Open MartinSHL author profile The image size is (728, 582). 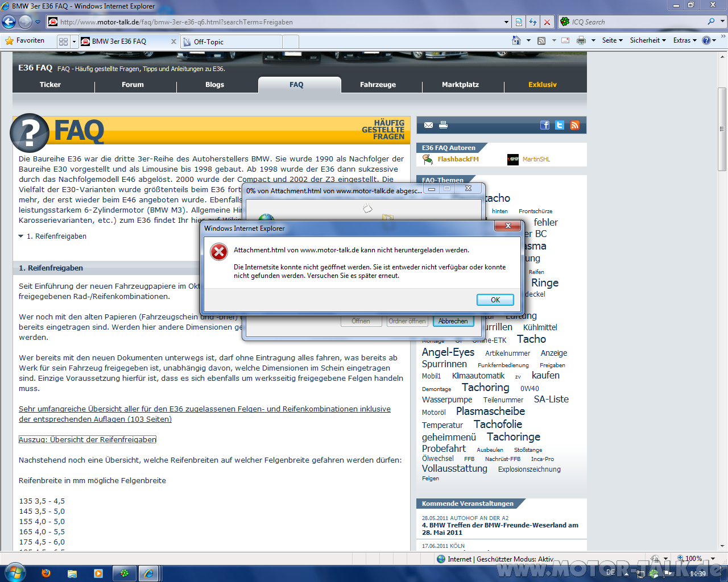pos(536,159)
